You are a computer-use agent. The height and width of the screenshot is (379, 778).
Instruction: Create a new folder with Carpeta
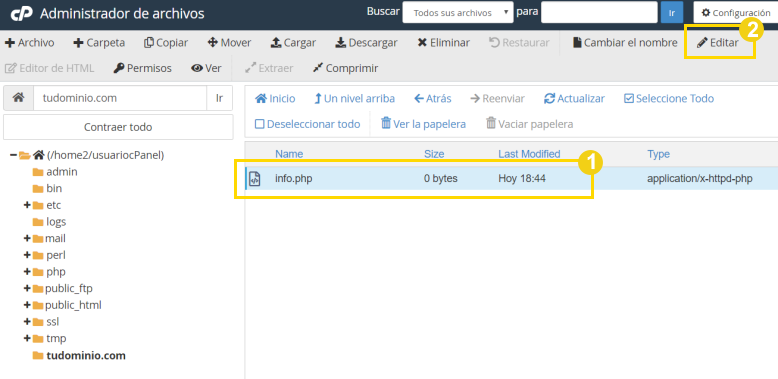(x=99, y=43)
